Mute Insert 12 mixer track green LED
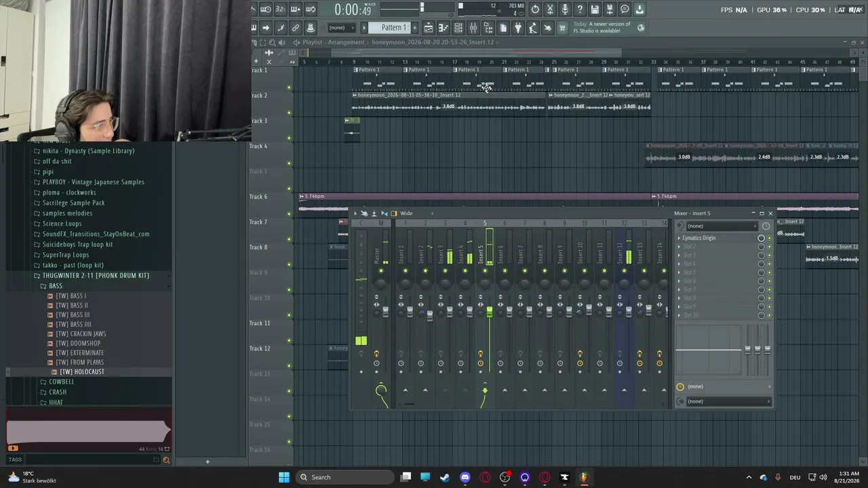Screen dimensions: 868x488 625,271
